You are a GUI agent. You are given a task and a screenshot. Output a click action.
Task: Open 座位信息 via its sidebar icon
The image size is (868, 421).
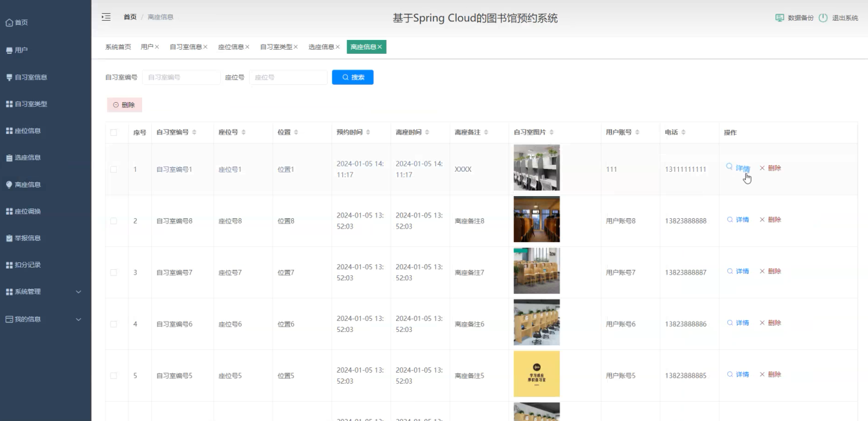[9, 131]
